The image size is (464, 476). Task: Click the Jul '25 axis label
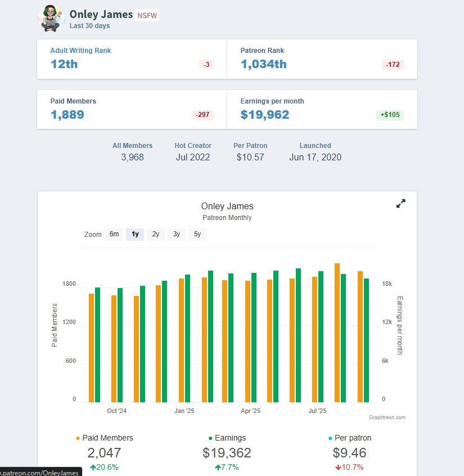pos(317,411)
